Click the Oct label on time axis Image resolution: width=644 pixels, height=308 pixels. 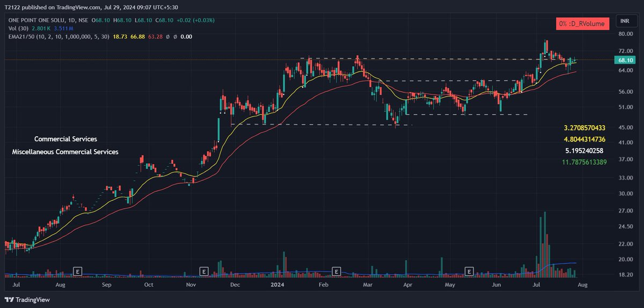tap(149, 285)
